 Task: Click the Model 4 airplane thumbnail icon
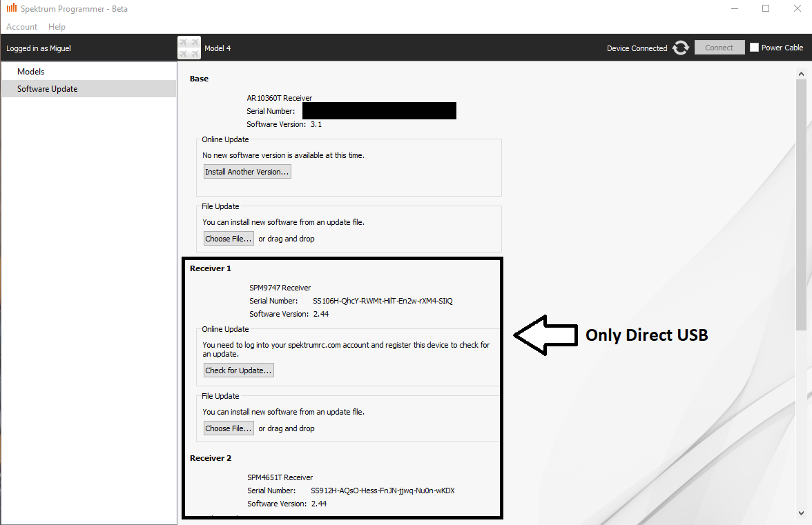[x=189, y=48]
